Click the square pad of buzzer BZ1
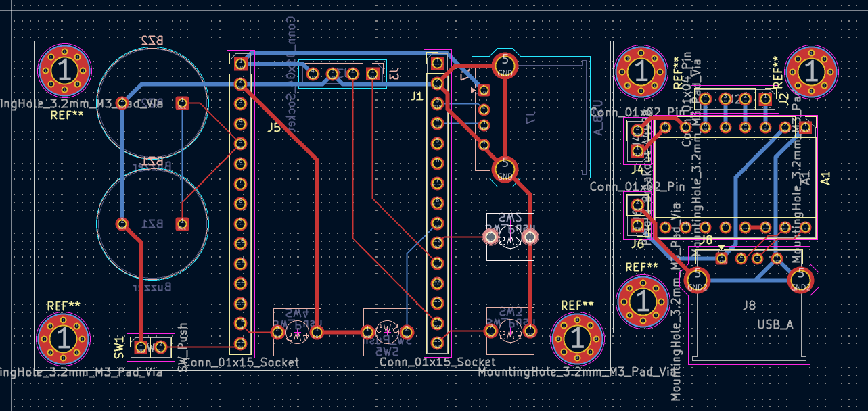Screen dimensions: 868x411 click(182, 224)
